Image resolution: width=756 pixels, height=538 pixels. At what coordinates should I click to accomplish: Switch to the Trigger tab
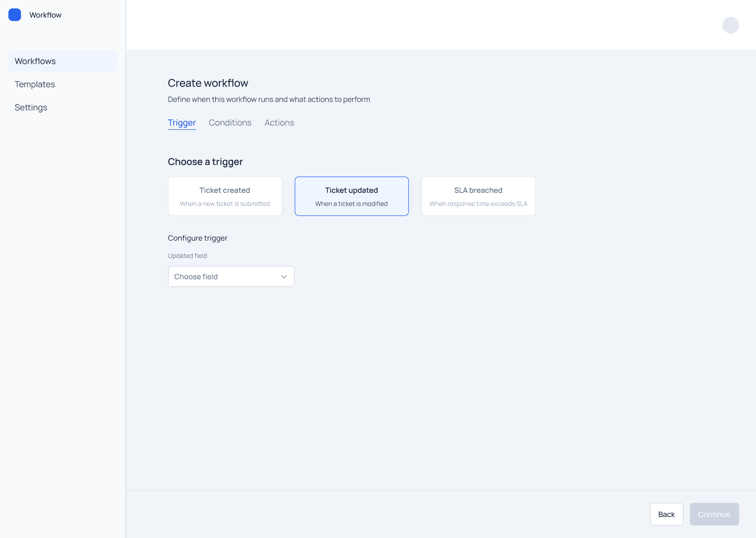coord(182,123)
